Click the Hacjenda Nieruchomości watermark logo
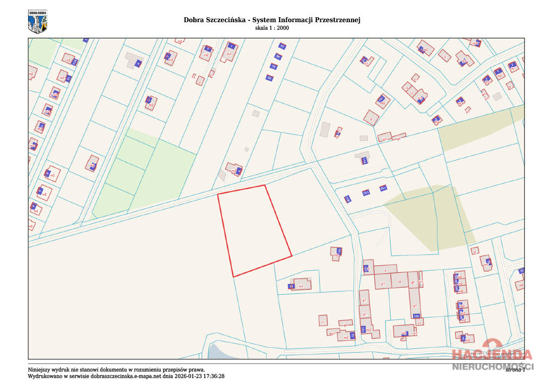Image resolution: width=553 pixels, height=392 pixels. point(493,355)
